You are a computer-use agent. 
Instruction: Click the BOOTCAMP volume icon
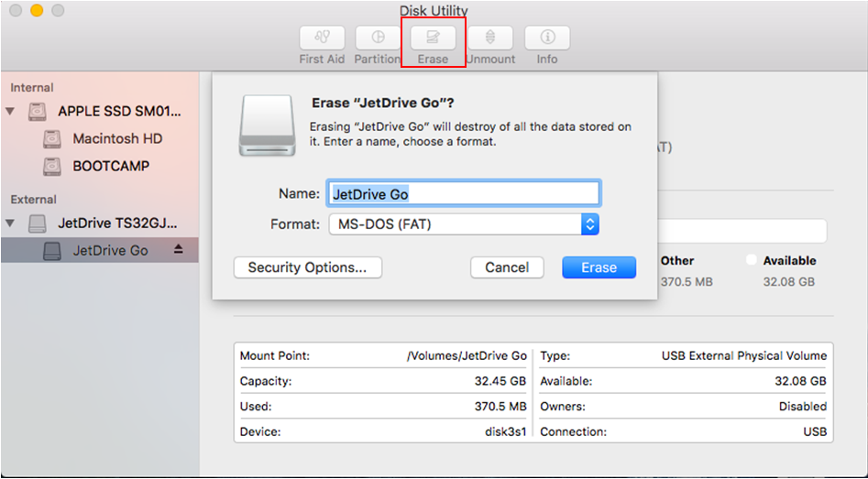point(52,167)
